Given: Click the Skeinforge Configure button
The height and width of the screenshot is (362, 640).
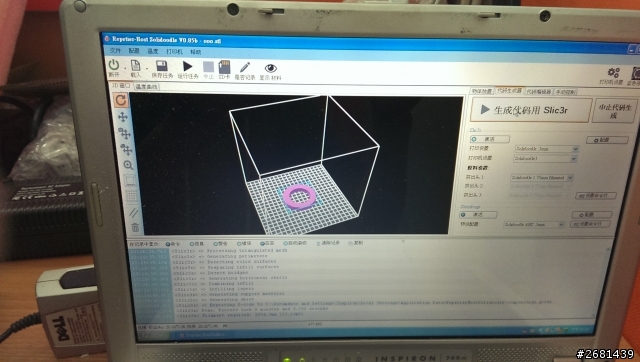Looking at the screenshot, I should click(592, 215).
